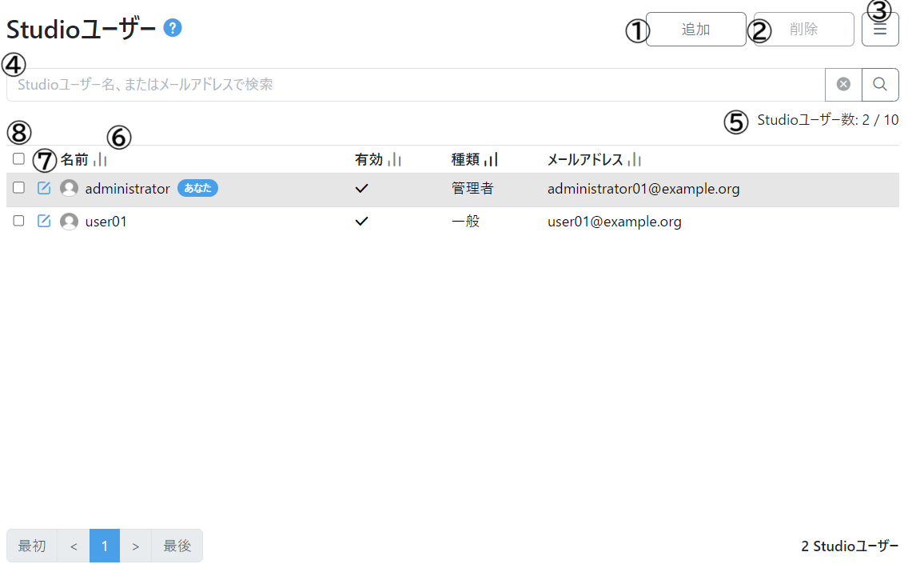Click the avatar icon of administrator
924x572 pixels.
[x=69, y=188]
